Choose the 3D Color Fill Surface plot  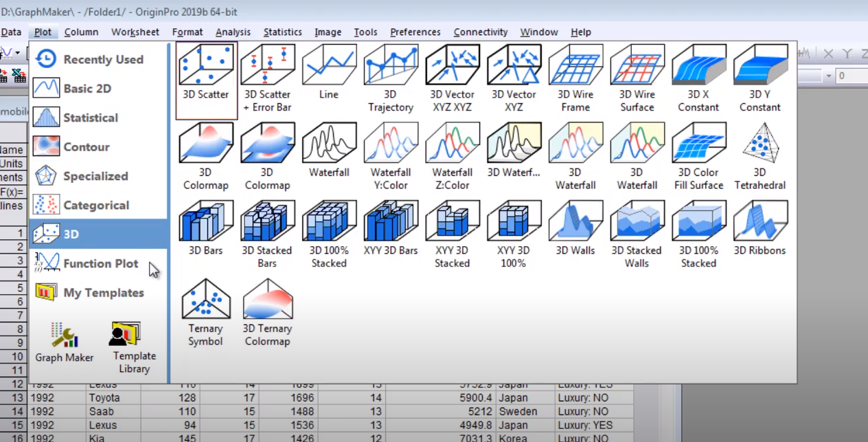click(x=698, y=158)
